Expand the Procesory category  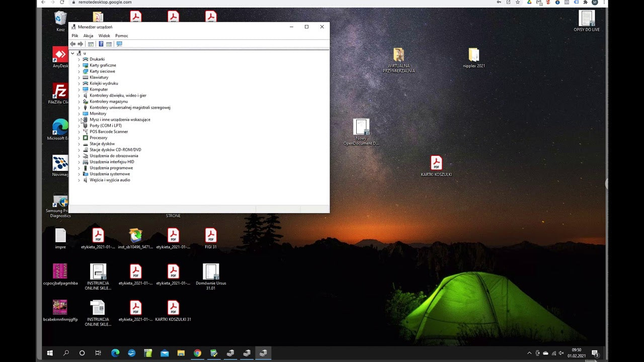(79, 138)
